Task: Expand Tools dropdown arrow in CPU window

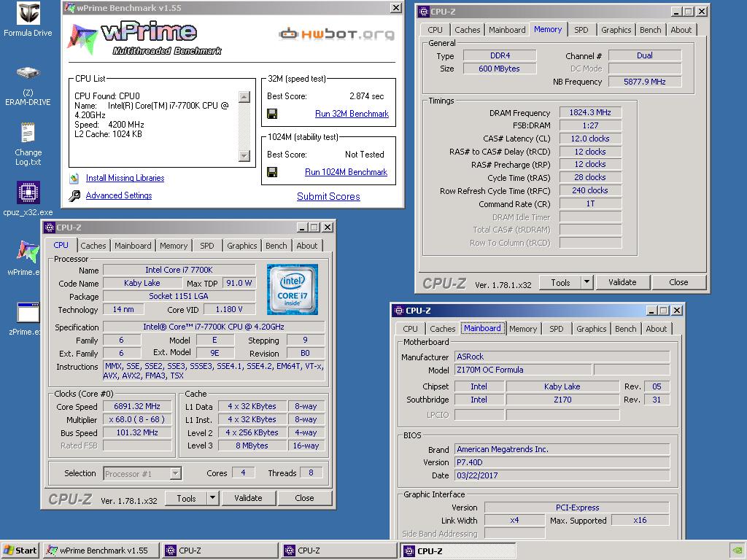Action: click(x=213, y=498)
